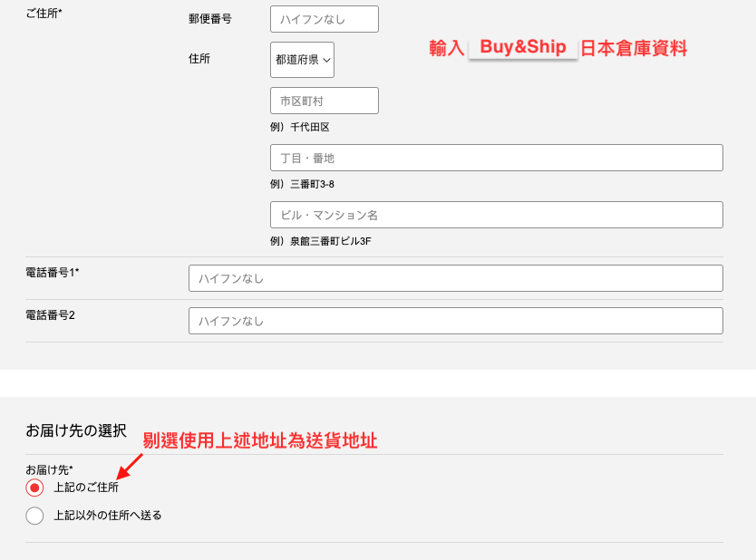Open the 都道府県 prefecture dropdown
This screenshot has height=560, width=756.
point(302,60)
